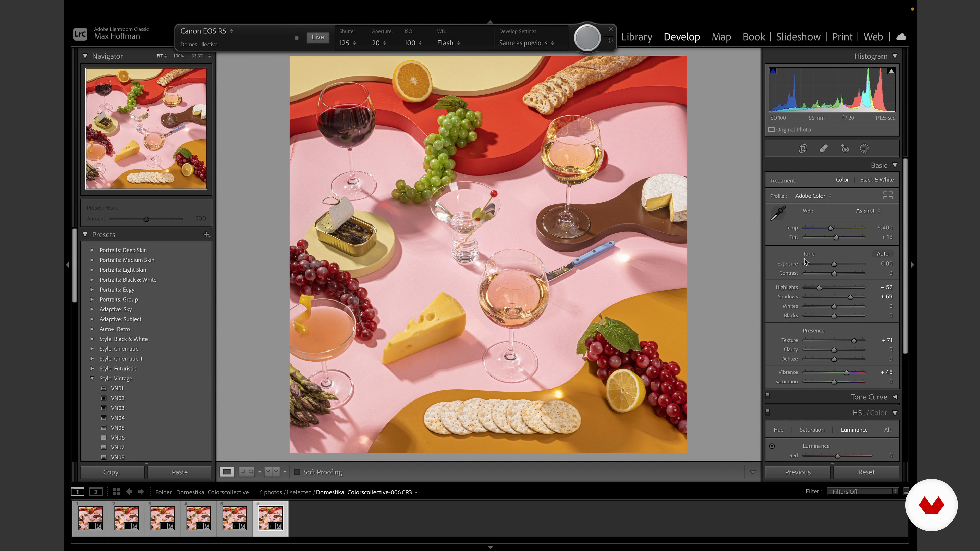This screenshot has width=980, height=551.
Task: Add a new preset with plus icon
Action: [x=206, y=235]
